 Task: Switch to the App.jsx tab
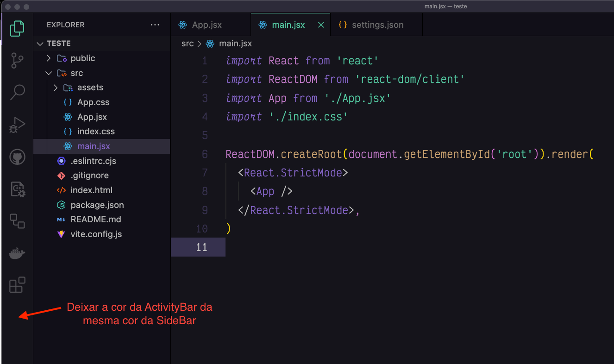(207, 25)
